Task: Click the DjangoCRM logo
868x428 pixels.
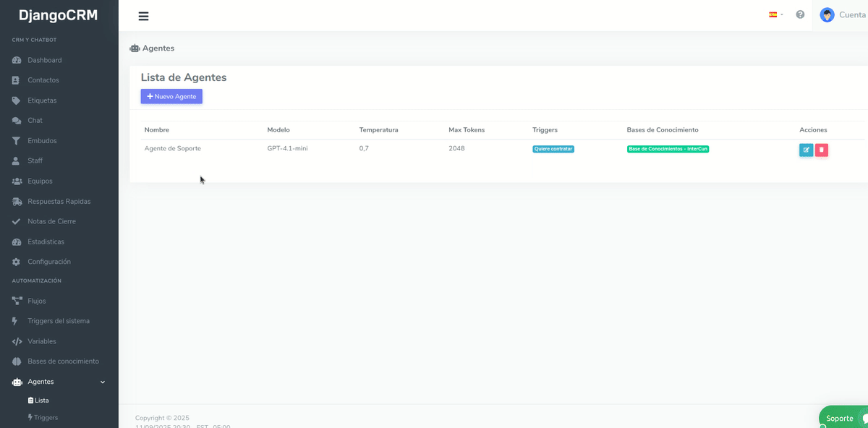Action: pos(58,15)
